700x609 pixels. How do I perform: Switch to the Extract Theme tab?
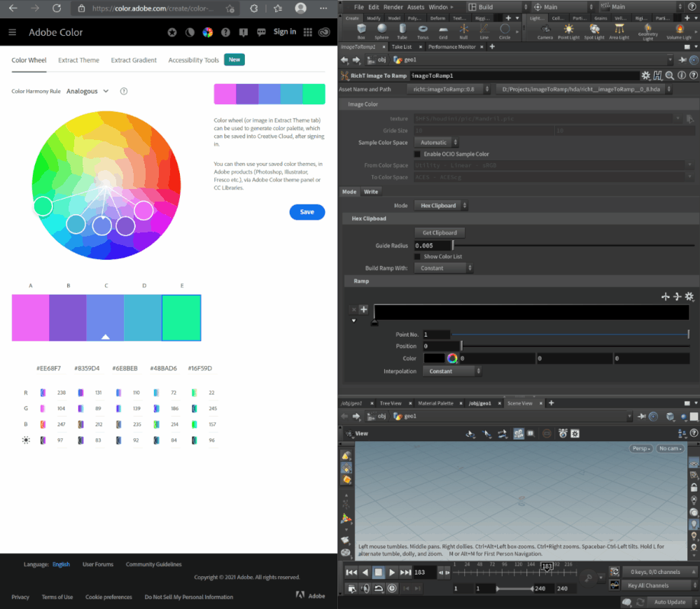pyautogui.click(x=78, y=60)
